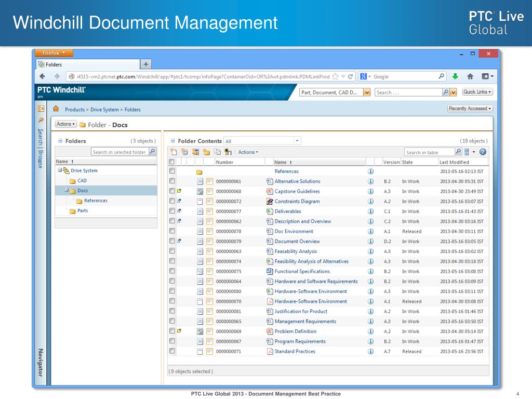
Task: Open info icon for Standard Practices
Action: [x=370, y=352]
